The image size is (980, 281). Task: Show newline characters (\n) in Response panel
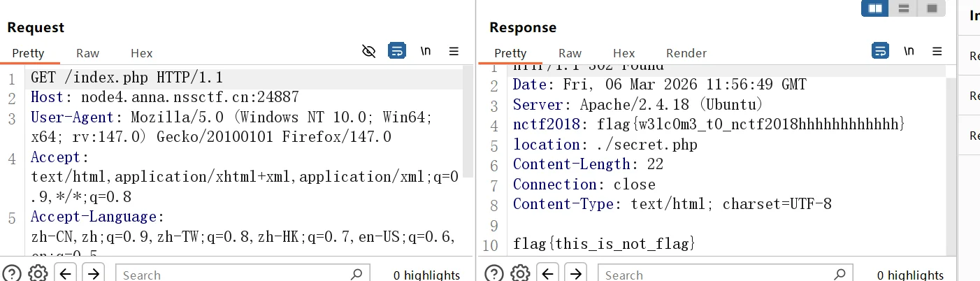[909, 51]
